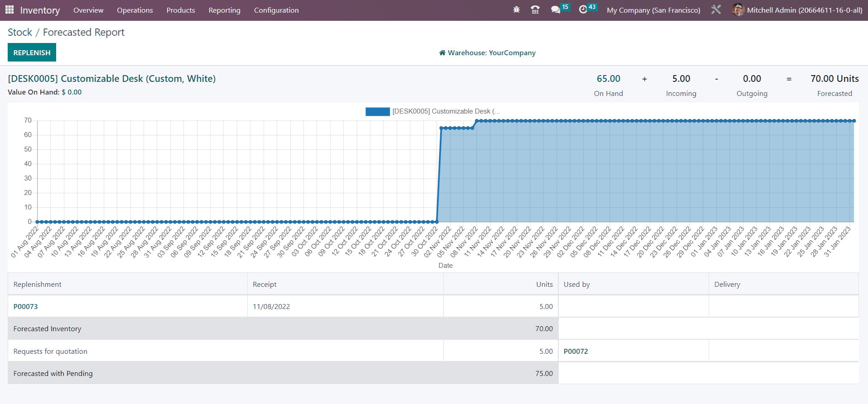Click the Stock breadcrumb link

(20, 33)
